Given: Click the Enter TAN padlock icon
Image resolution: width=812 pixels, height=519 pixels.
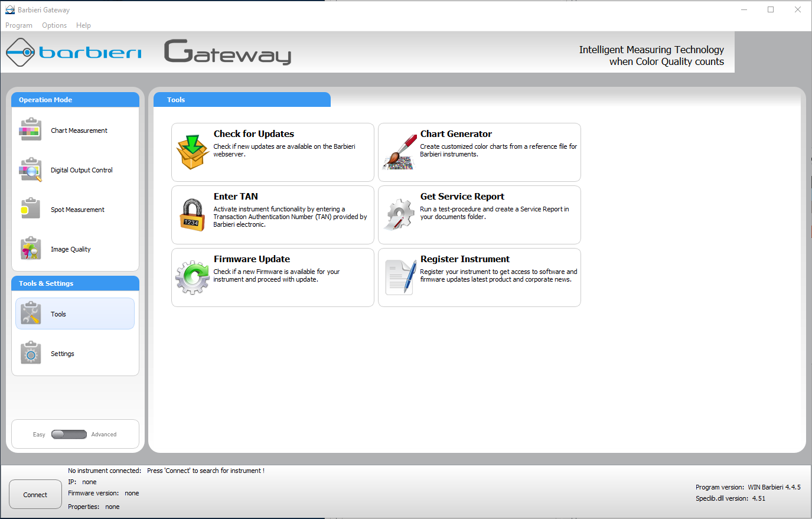Looking at the screenshot, I should (x=193, y=215).
